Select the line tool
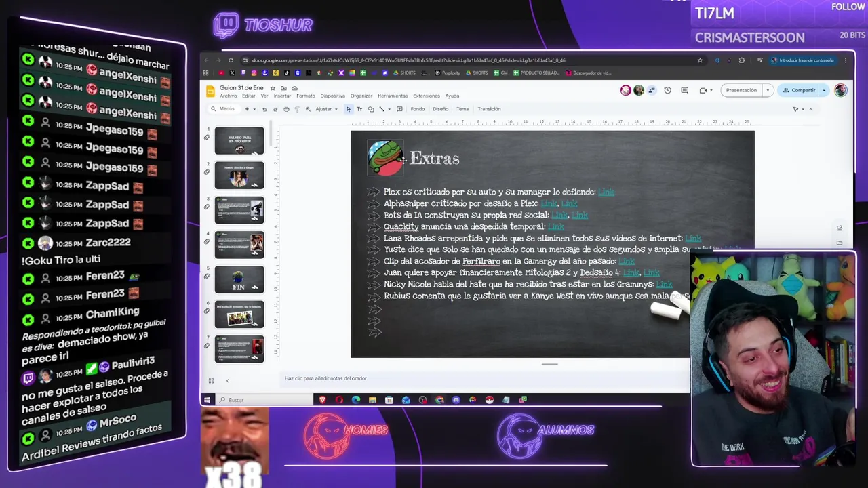 pos(381,109)
